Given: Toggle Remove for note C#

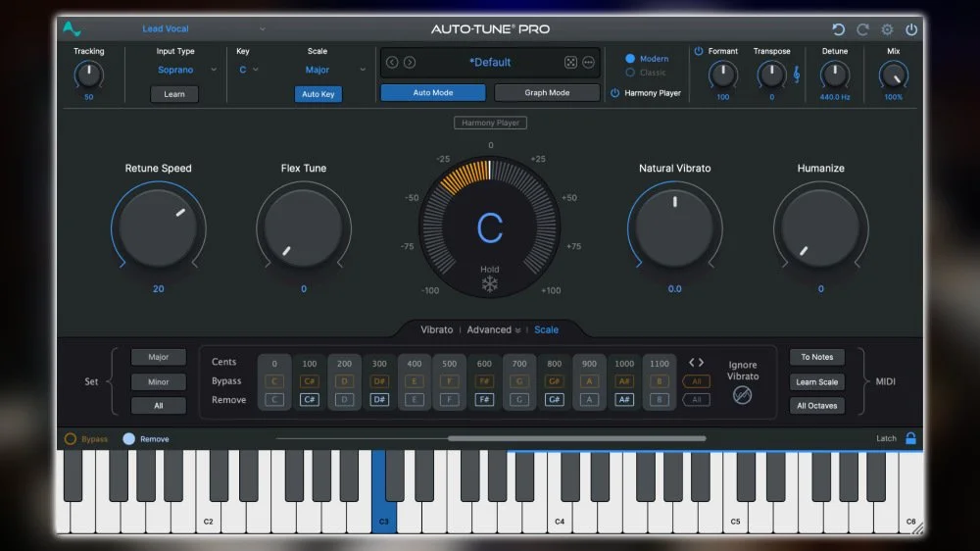Looking at the screenshot, I should [310, 400].
